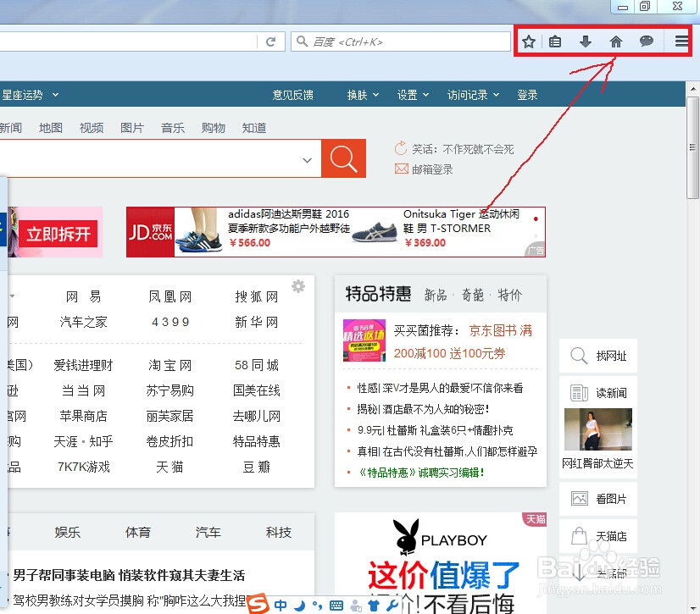Screen dimensions: 700x614
Task: Toggle Sogou Chinese/English mode 中
Action: (281, 606)
